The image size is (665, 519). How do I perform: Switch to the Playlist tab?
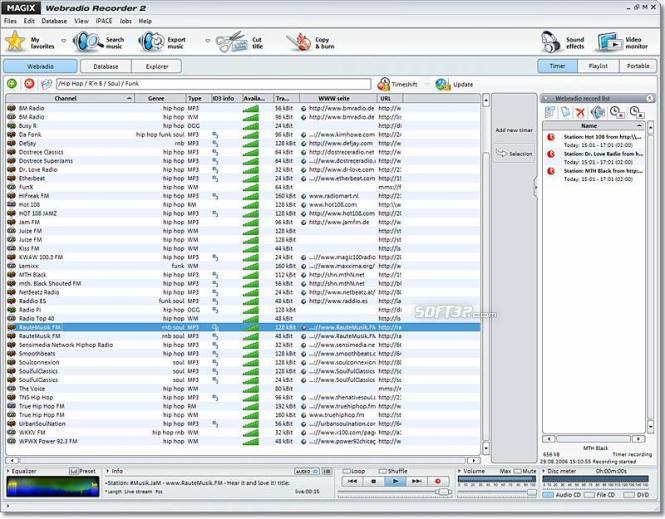click(598, 66)
